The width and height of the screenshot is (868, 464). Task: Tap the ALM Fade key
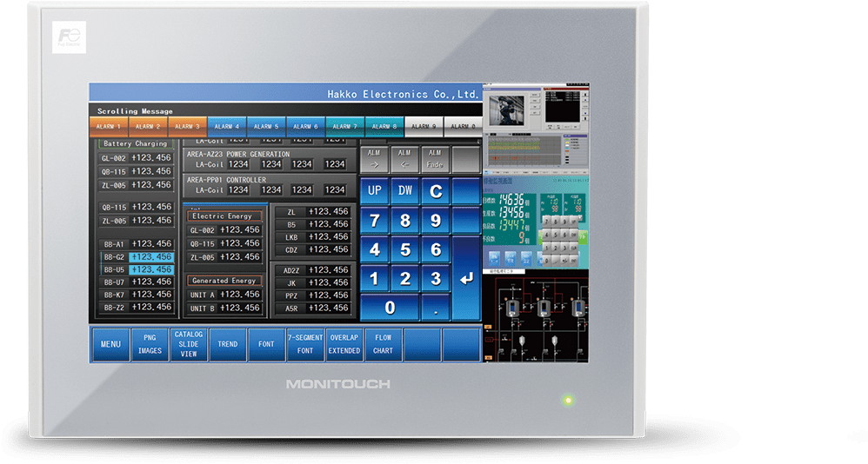point(435,159)
